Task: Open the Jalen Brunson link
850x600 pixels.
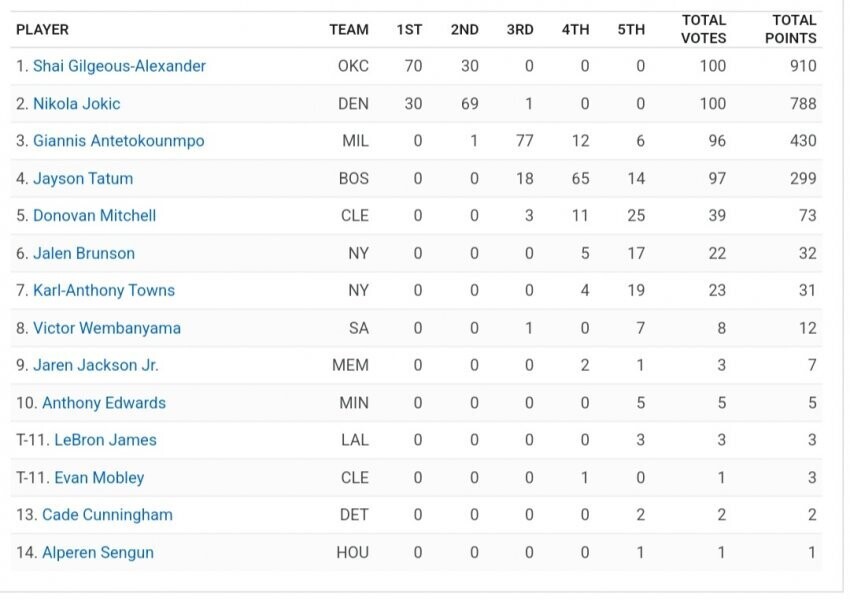Action: pos(84,253)
